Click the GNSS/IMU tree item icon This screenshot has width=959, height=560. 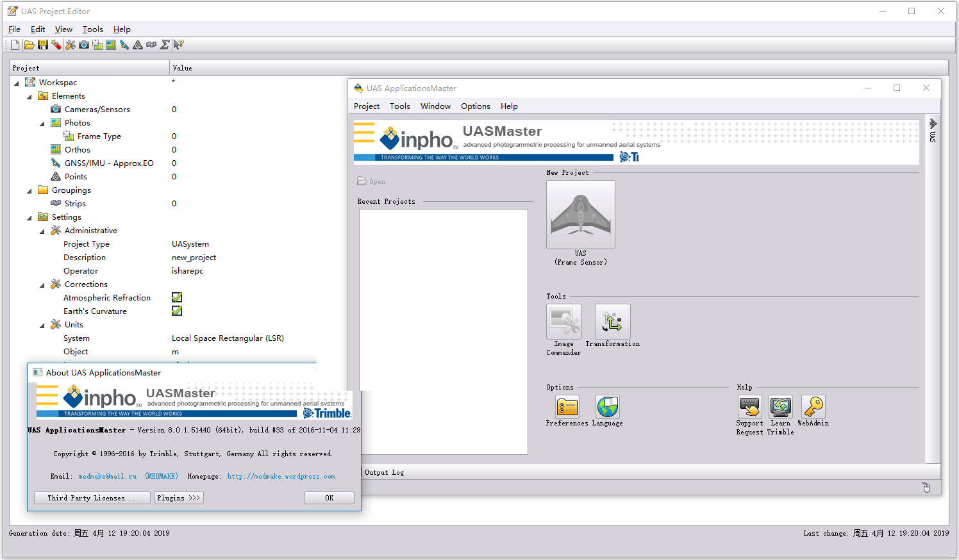(x=56, y=163)
